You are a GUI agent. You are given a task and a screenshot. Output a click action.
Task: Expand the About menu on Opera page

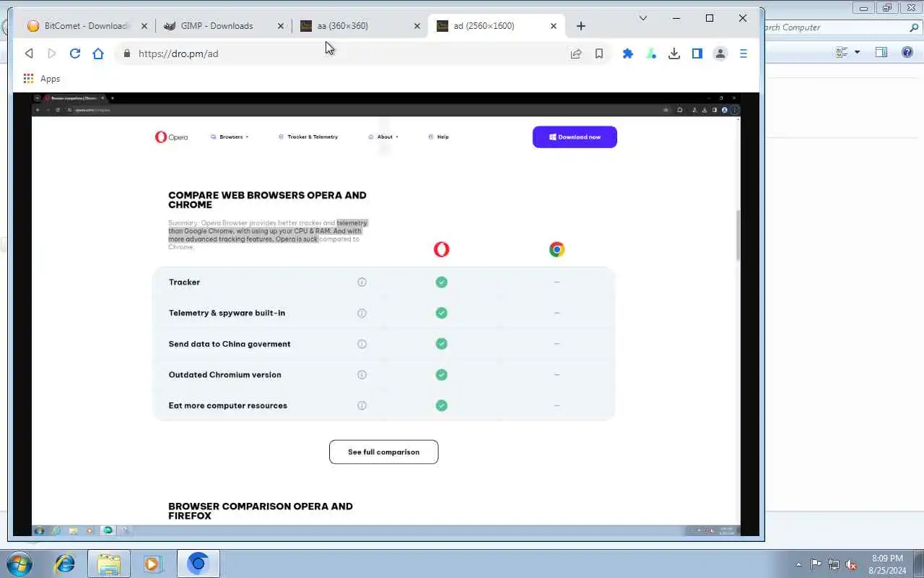pos(383,137)
